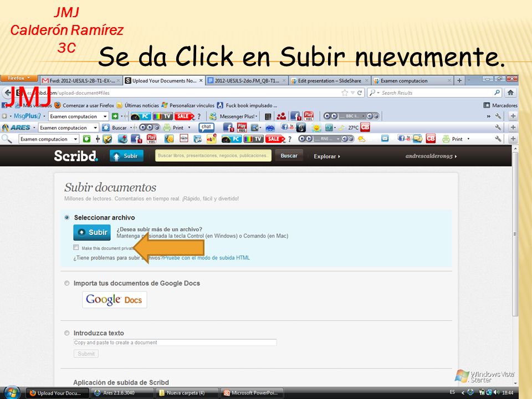Screen dimensions: 532x399
Task: Click the Play Vids icon in MsgPlus toolbar
Action: 309,116
